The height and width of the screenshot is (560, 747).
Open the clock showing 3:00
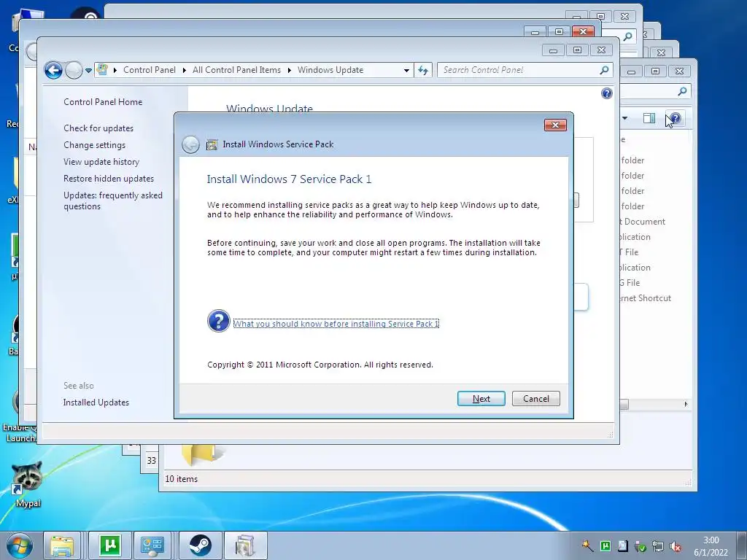point(711,546)
